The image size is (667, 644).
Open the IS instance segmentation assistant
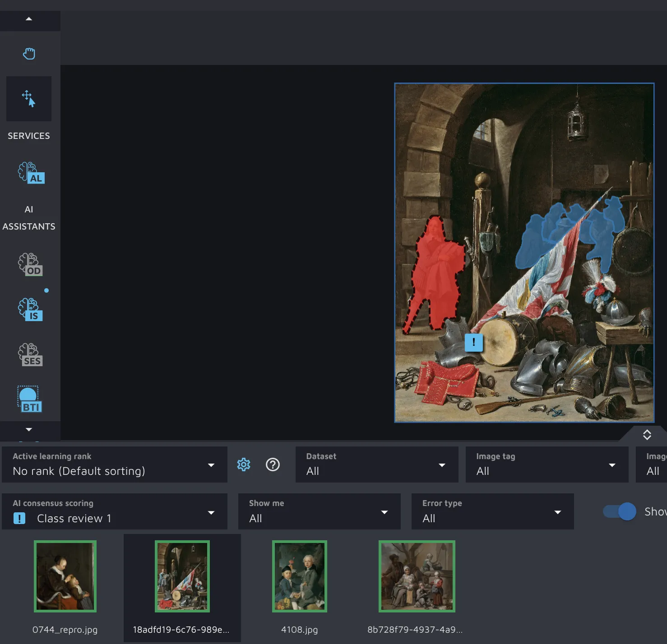[31, 309]
